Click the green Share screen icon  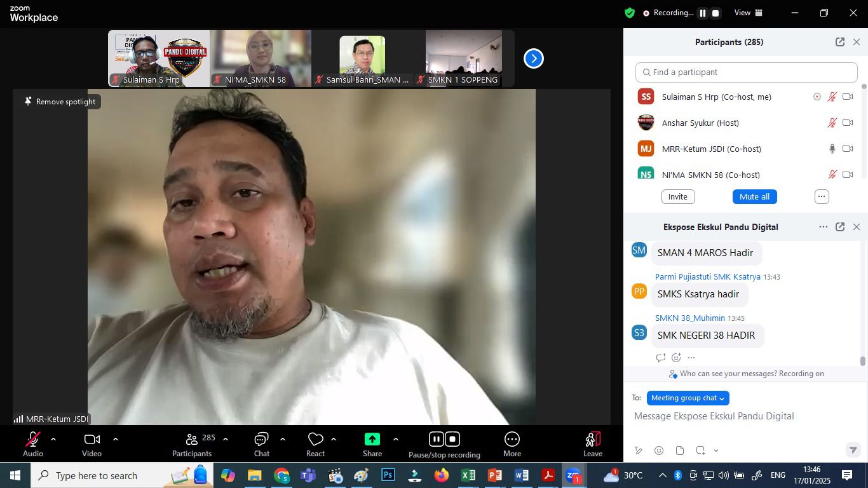372,439
